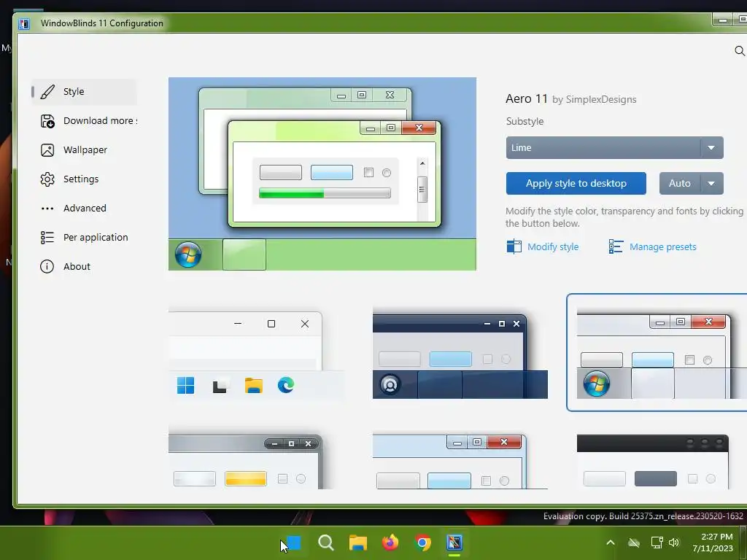Open Download more styles section
The height and width of the screenshot is (560, 747).
85,121
